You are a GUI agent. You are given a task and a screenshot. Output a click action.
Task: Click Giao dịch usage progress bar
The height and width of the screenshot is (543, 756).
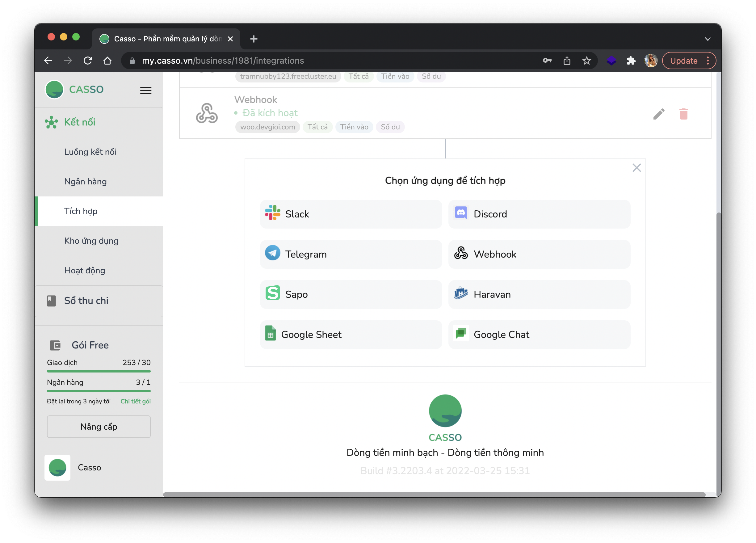point(99,371)
